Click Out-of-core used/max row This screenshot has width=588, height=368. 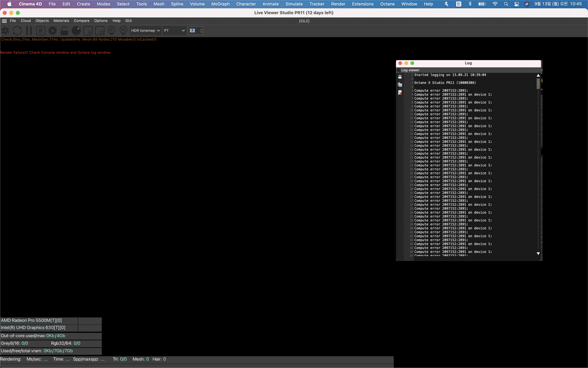pos(51,336)
